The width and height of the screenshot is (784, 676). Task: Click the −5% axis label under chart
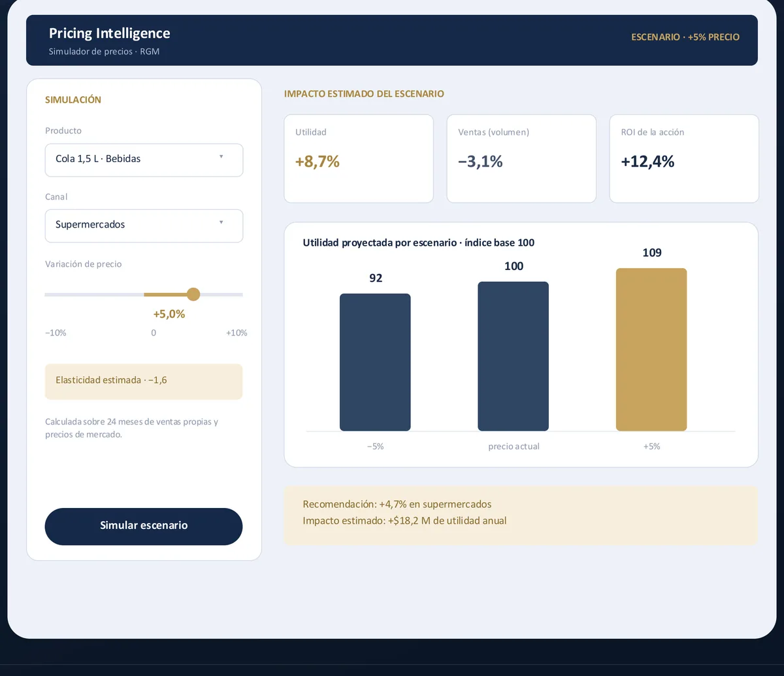(x=376, y=447)
